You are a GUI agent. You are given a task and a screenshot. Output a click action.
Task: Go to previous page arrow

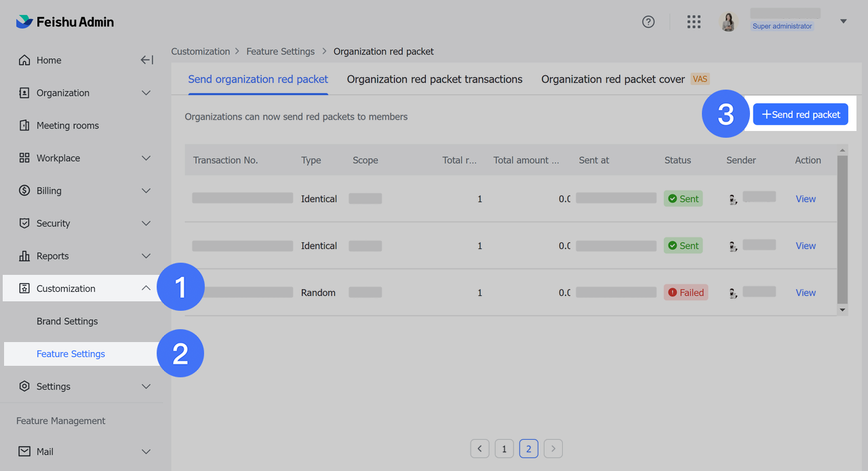point(480,449)
